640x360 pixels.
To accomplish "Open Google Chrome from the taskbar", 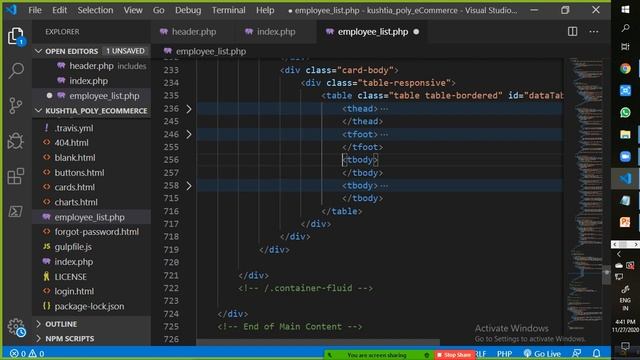I will [625, 69].
